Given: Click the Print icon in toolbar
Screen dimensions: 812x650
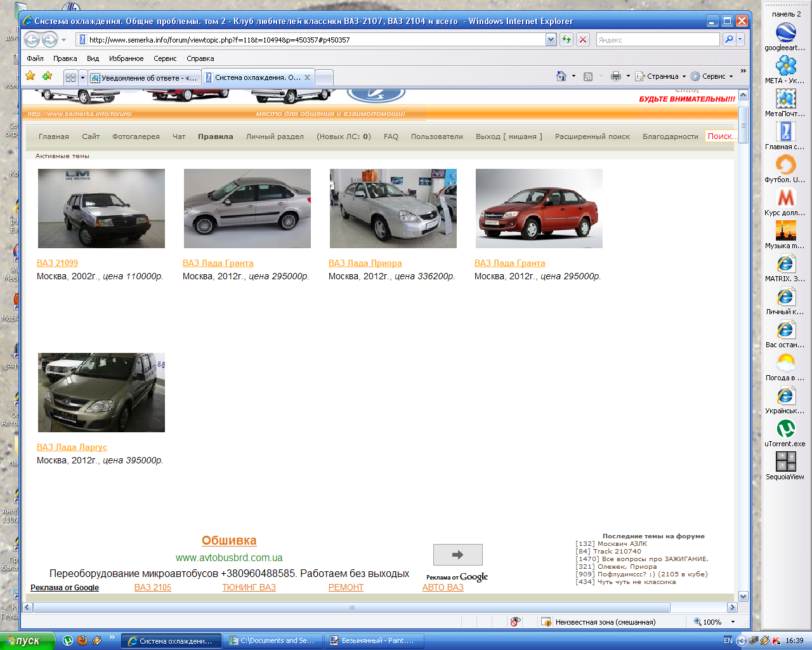Looking at the screenshot, I should click(615, 76).
